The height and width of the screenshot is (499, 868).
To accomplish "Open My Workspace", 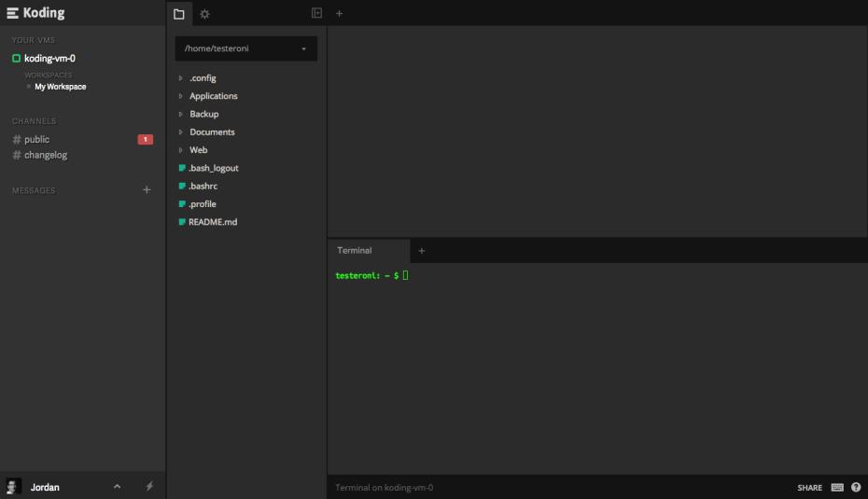I will tap(61, 87).
